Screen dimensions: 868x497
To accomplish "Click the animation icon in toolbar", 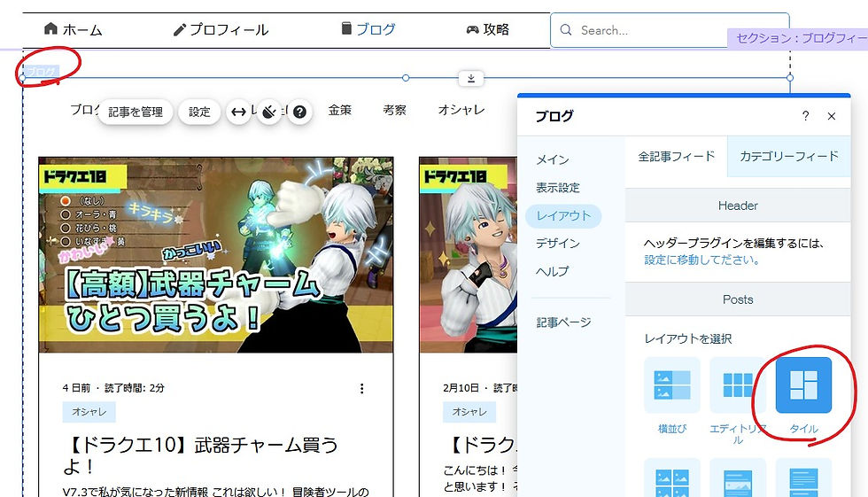I will (269, 113).
